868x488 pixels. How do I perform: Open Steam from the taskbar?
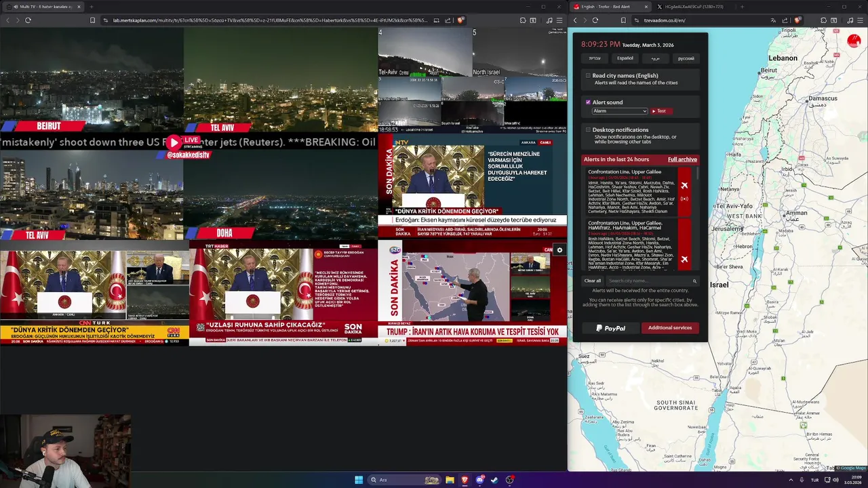(494, 480)
